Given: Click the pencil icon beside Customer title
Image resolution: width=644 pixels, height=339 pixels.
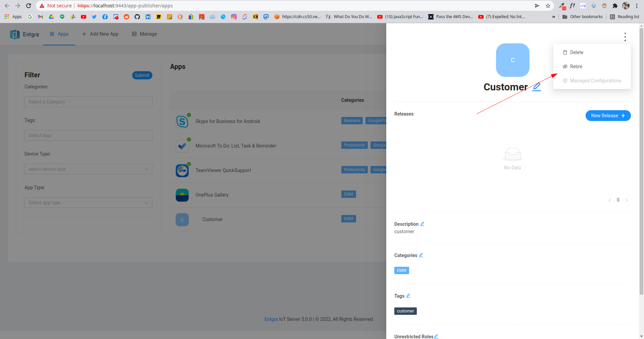Looking at the screenshot, I should tap(536, 87).
